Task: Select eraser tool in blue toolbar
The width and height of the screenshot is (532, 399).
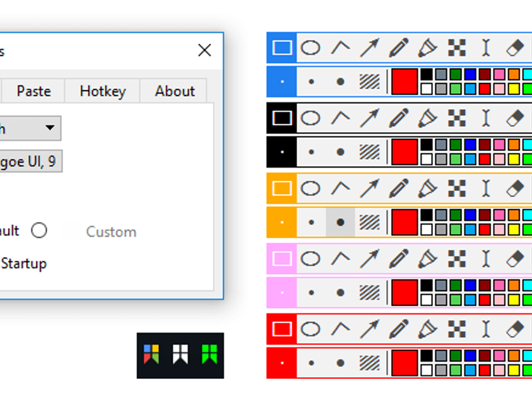Action: pyautogui.click(x=515, y=47)
